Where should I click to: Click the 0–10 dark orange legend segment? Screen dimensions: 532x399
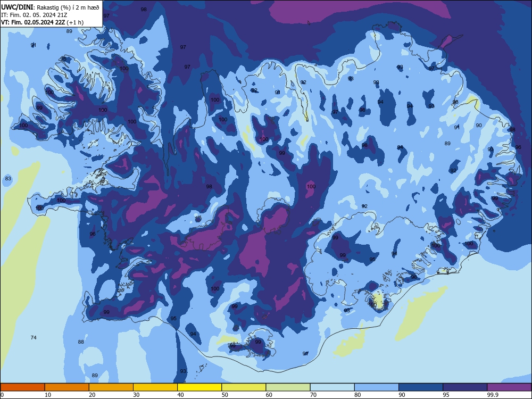(x=22, y=387)
